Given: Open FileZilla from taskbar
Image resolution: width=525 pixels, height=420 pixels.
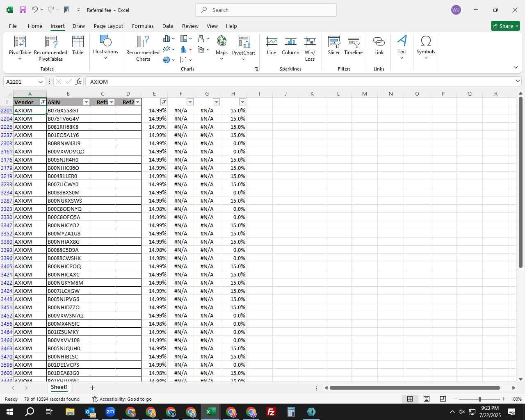Looking at the screenshot, I should [x=271, y=412].
